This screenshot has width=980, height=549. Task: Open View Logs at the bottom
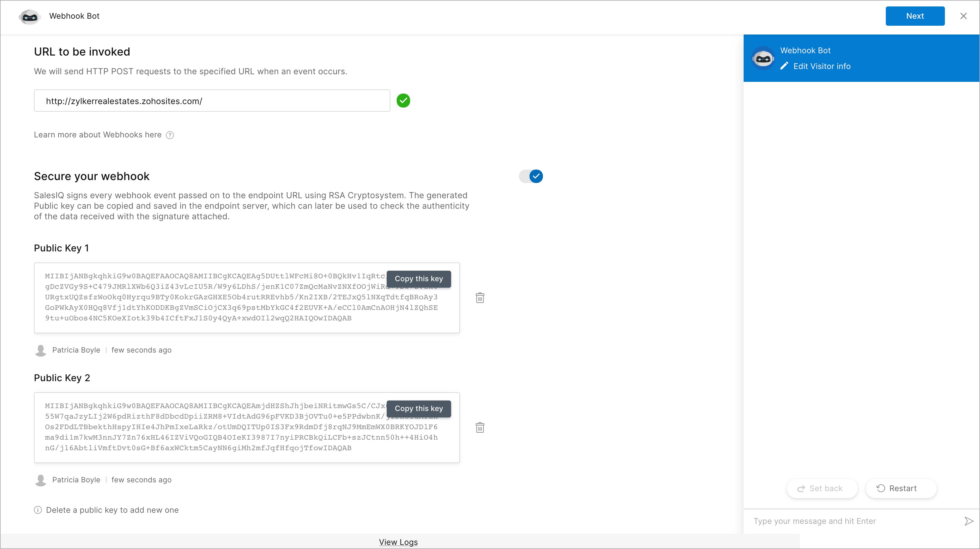point(398,542)
